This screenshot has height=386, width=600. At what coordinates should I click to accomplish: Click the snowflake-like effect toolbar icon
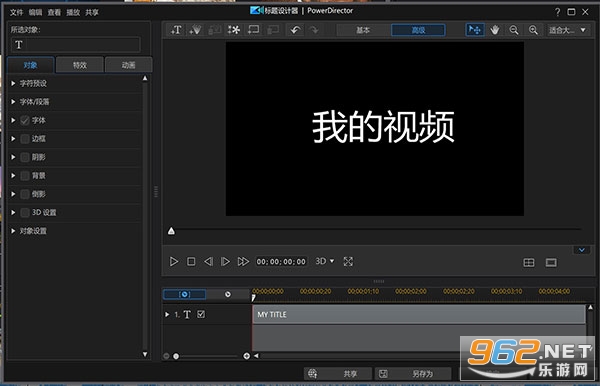[x=234, y=30]
